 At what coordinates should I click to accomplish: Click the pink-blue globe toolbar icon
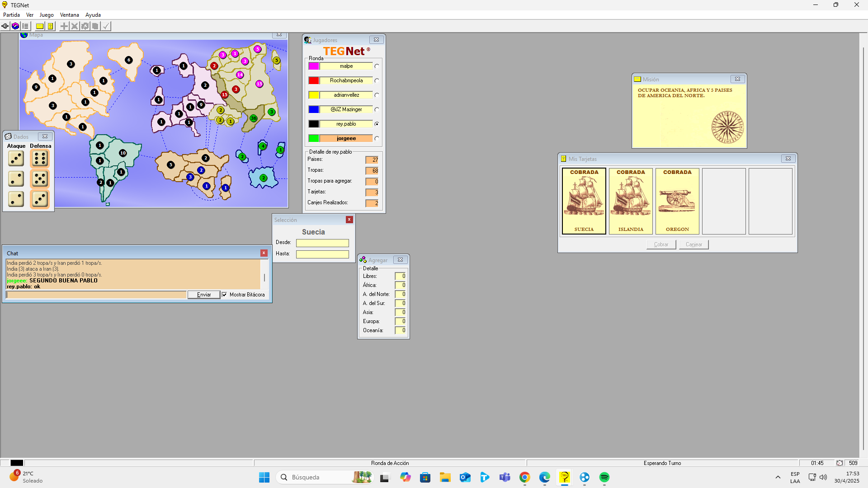(x=15, y=26)
